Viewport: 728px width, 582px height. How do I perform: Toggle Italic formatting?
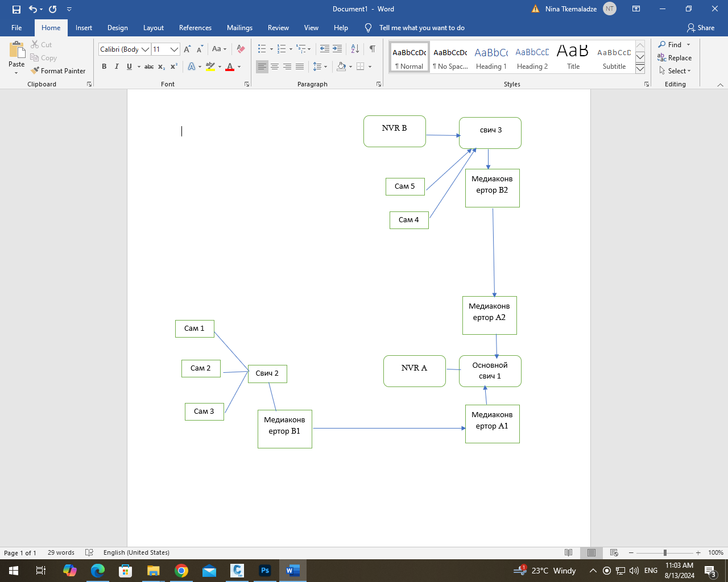(117, 66)
